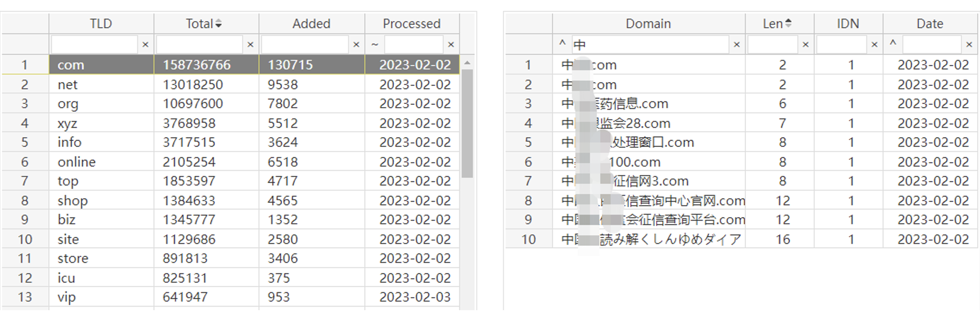Clear the Total filter with its × icon
This screenshot has height=314, width=980.
coord(250,45)
